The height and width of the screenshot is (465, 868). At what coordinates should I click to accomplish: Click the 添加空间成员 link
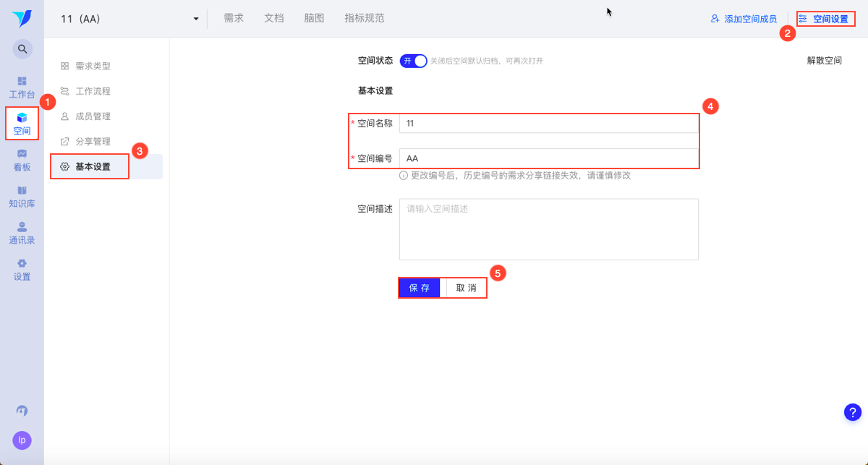[x=744, y=19]
